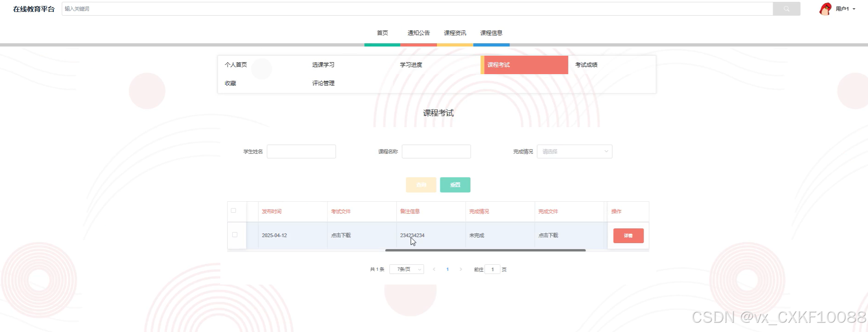
Task: Click the 234234234 remark cell
Action: (412, 235)
